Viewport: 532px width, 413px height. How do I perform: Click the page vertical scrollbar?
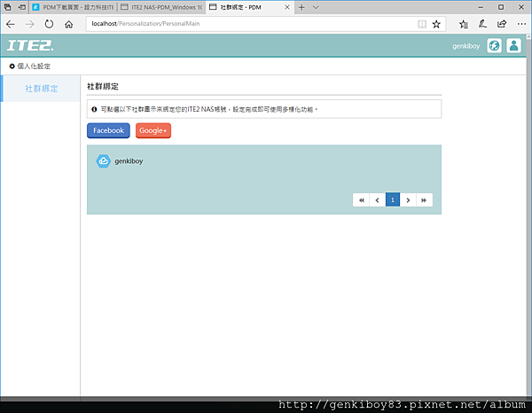click(x=529, y=215)
